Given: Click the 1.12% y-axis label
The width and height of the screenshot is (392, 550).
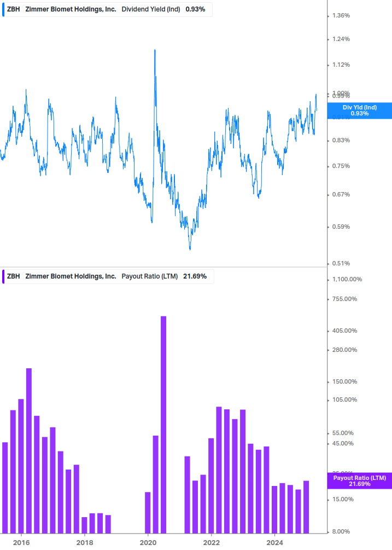Looking at the screenshot, I should click(341, 65).
